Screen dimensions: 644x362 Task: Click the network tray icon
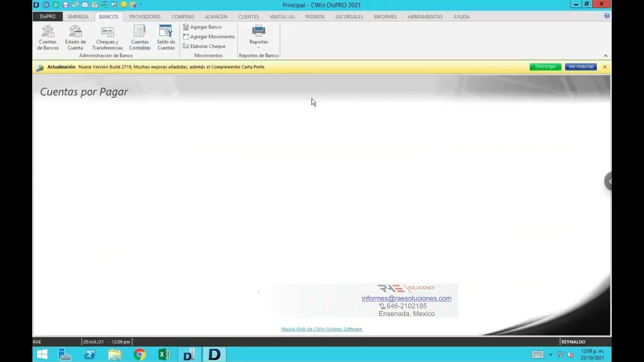click(560, 354)
